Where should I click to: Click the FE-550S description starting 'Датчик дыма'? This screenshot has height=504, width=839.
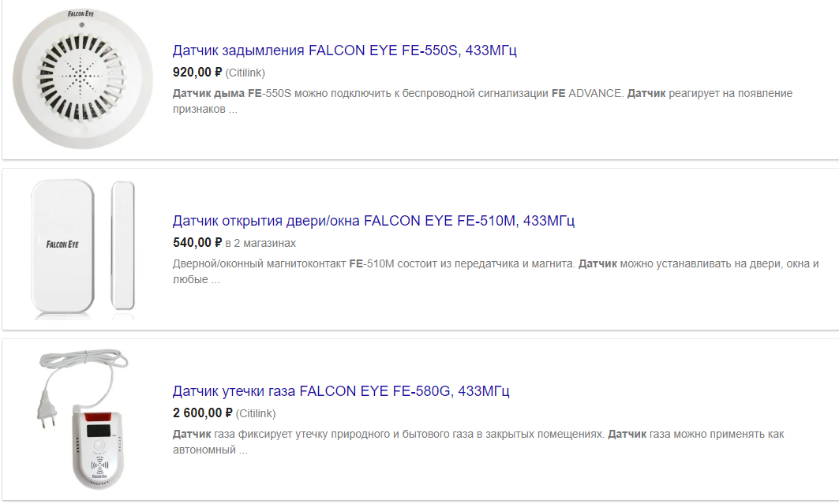(482, 101)
